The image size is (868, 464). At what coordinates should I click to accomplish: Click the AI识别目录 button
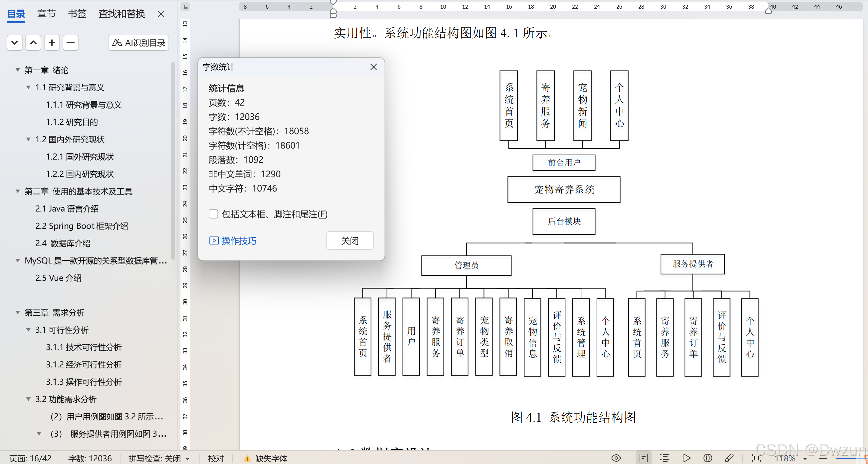[139, 43]
